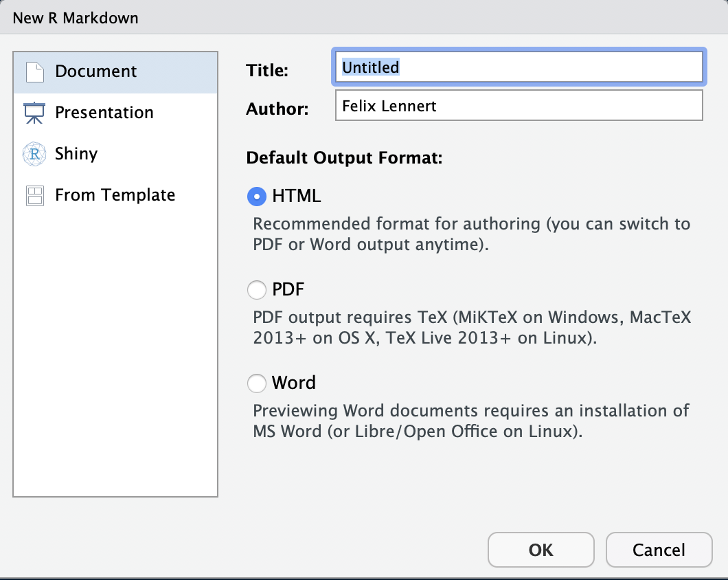The image size is (728, 580).
Task: Click the Word label text
Action: point(294,383)
